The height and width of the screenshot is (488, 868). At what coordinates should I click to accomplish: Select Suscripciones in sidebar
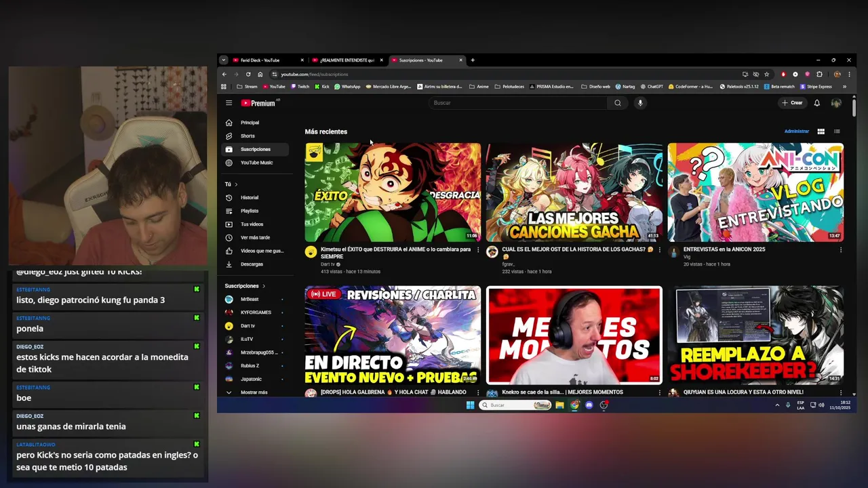(x=256, y=149)
